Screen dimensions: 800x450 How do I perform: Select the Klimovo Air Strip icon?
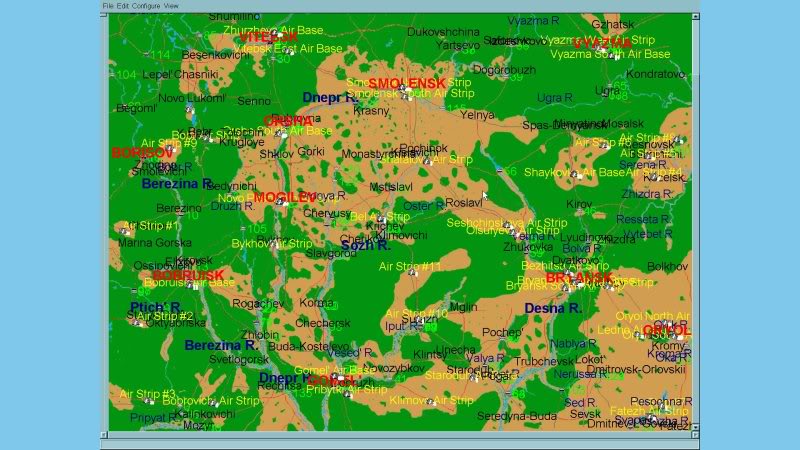click(x=431, y=403)
